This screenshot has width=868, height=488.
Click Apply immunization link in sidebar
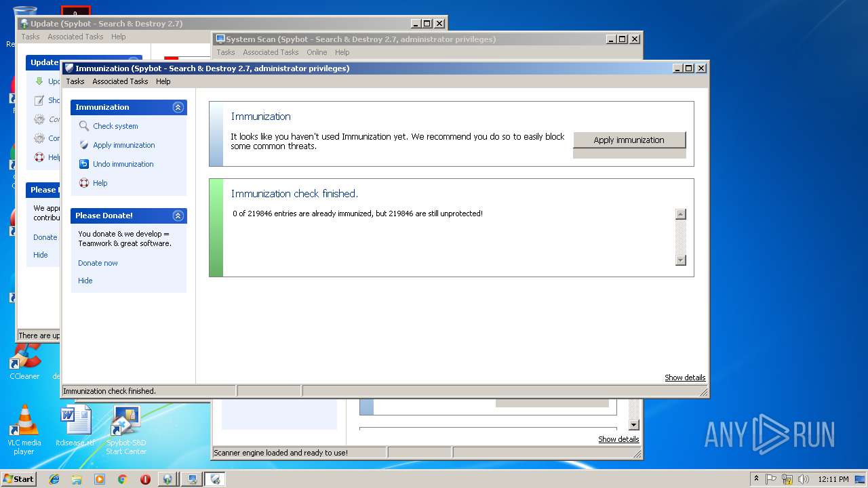[124, 145]
